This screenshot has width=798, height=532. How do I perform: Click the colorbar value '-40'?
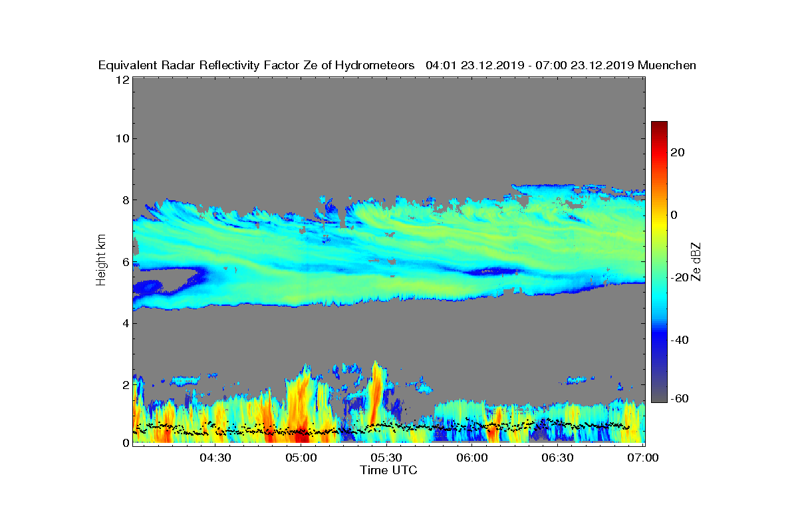tap(680, 340)
